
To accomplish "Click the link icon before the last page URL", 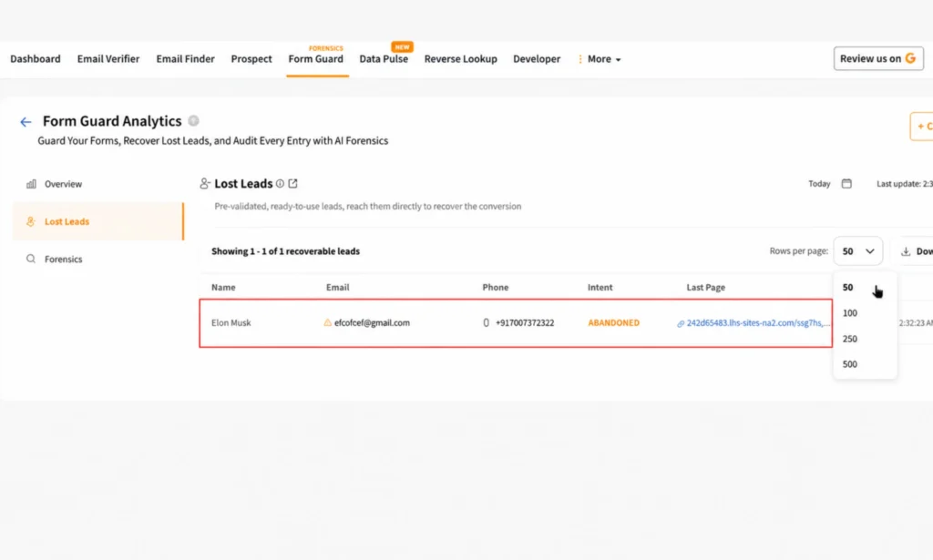I will tap(681, 323).
